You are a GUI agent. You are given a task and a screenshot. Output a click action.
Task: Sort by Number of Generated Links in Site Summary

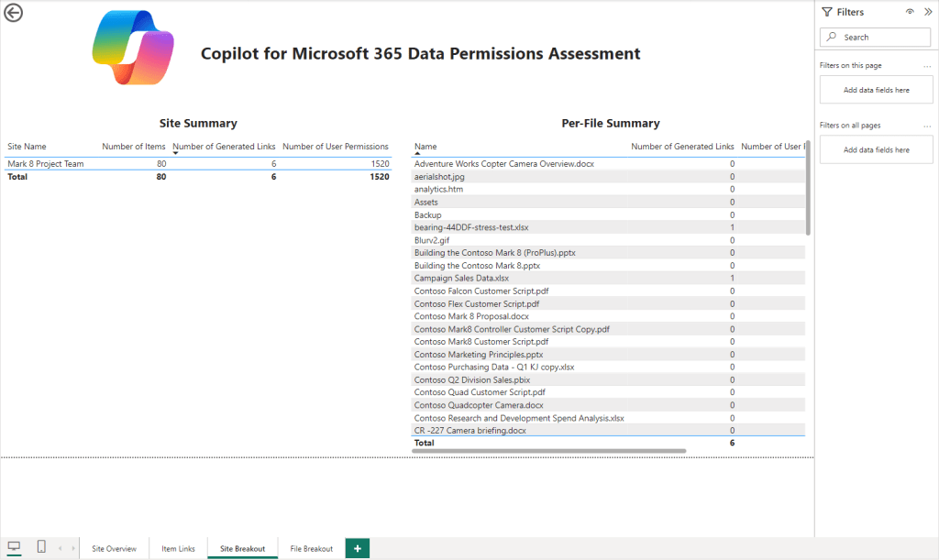pos(224,147)
